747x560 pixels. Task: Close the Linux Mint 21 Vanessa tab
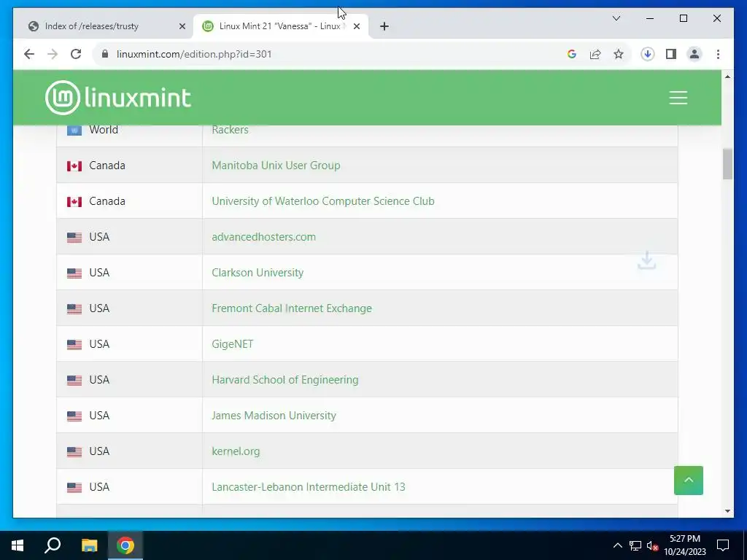[x=356, y=26]
